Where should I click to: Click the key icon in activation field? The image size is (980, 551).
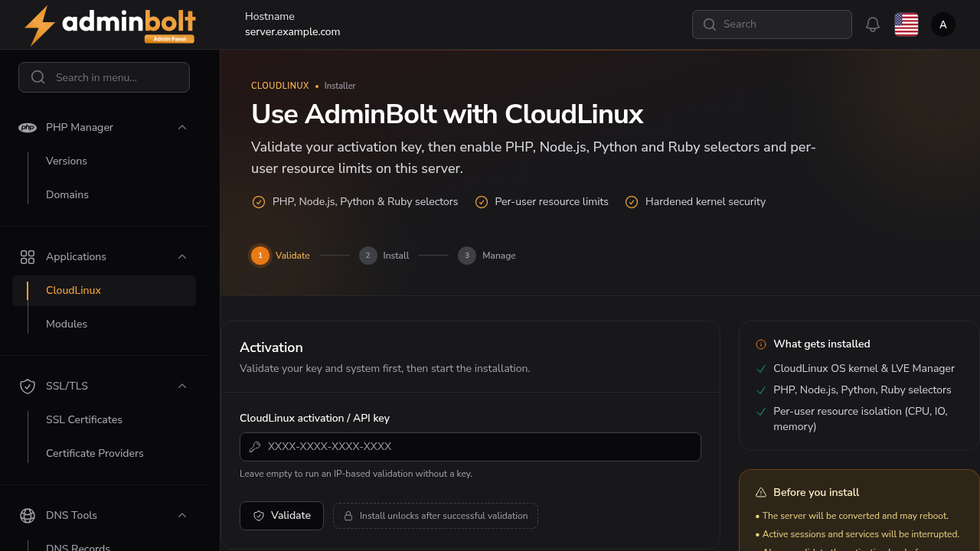click(x=255, y=447)
